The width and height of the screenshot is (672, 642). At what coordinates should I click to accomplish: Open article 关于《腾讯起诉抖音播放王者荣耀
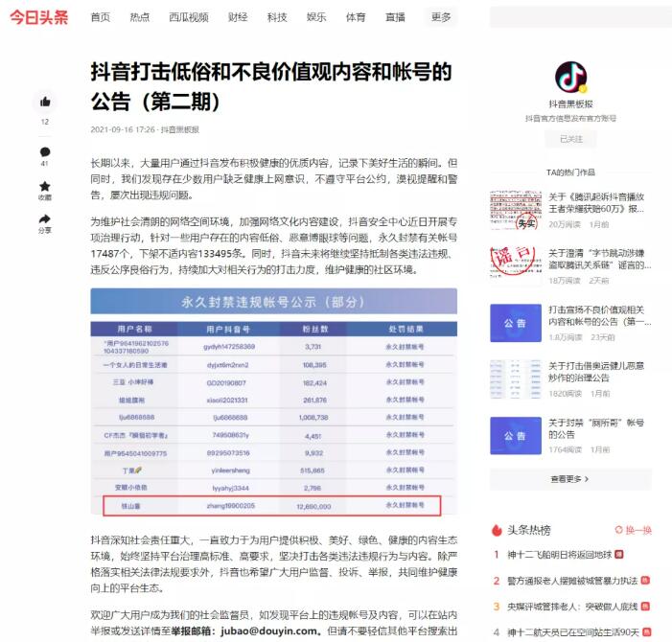596,203
